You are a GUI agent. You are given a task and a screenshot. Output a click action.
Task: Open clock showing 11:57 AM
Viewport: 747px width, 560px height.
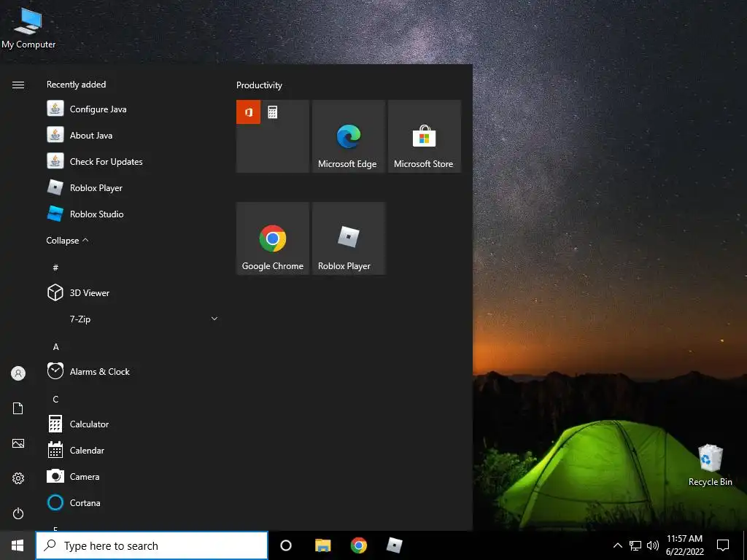pyautogui.click(x=684, y=545)
